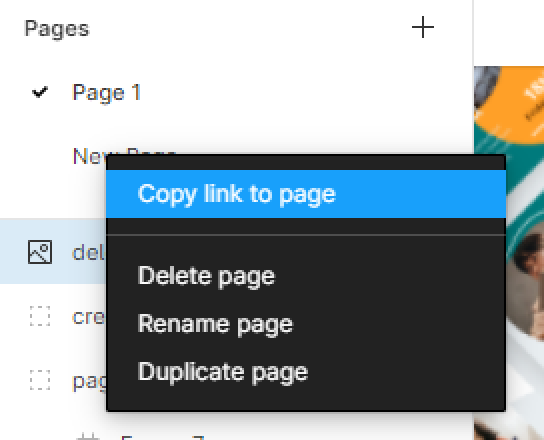Click dashed group icon beside "cre" layer

[x=40, y=316]
